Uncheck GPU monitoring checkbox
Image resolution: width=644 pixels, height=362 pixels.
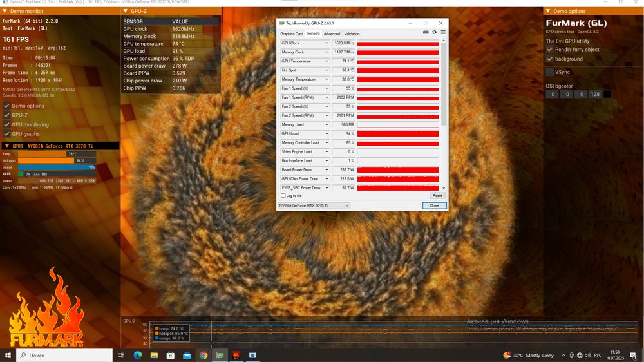(x=6, y=124)
